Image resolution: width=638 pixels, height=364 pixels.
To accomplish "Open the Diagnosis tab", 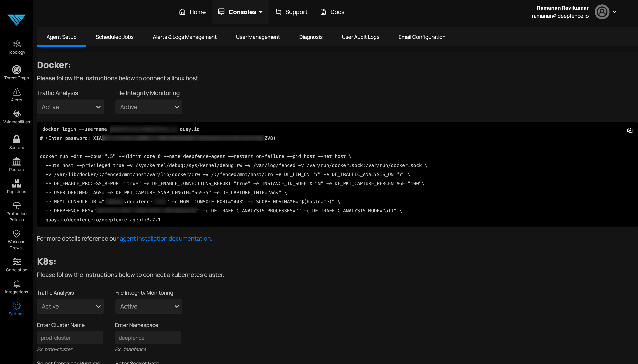I will tap(311, 37).
